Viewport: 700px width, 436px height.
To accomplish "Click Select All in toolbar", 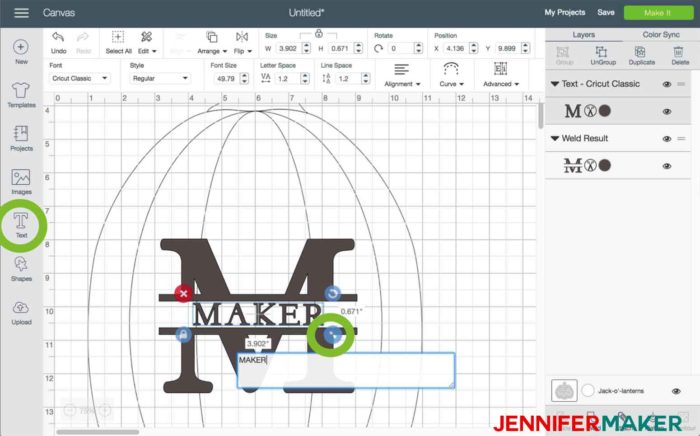I will [x=118, y=43].
